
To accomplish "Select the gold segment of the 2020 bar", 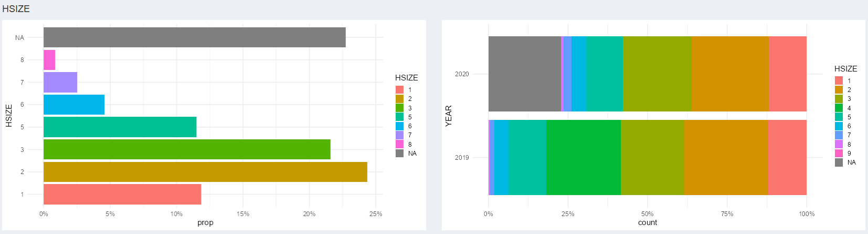I will (x=730, y=74).
